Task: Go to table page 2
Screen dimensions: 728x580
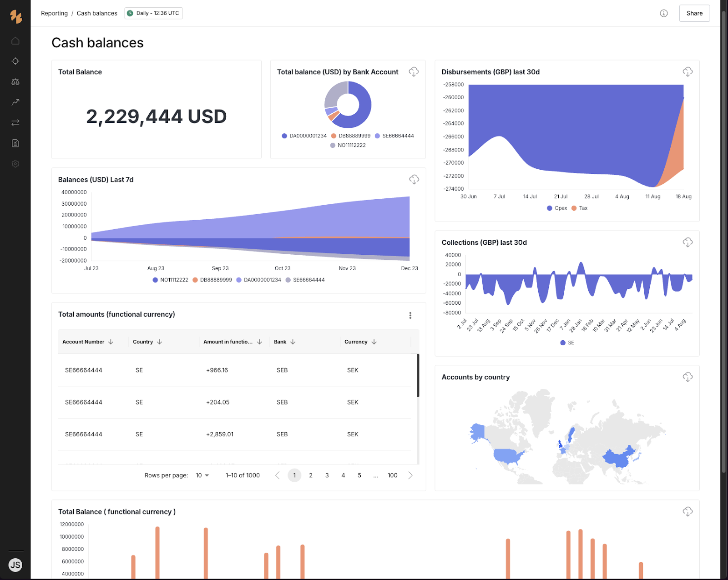Action: (x=311, y=475)
